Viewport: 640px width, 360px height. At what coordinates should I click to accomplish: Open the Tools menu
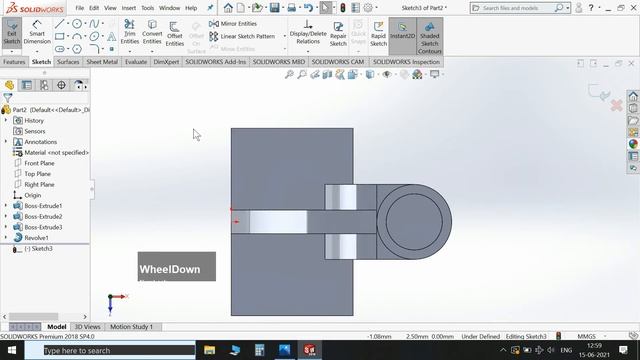(x=147, y=8)
